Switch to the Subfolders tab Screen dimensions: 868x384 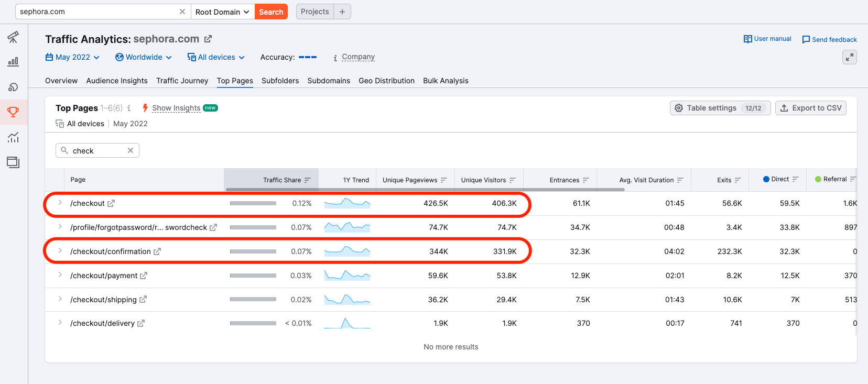(280, 81)
